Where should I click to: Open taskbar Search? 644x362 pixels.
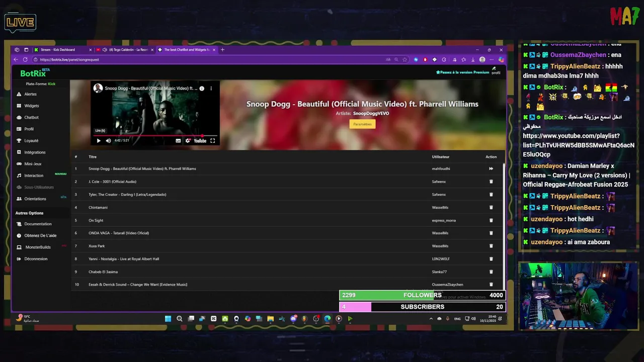click(x=180, y=318)
